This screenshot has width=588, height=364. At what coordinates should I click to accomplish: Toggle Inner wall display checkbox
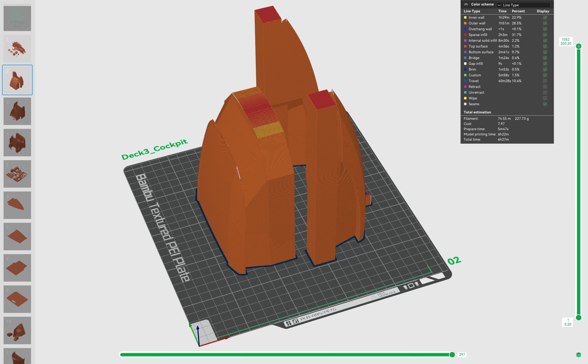tap(545, 18)
